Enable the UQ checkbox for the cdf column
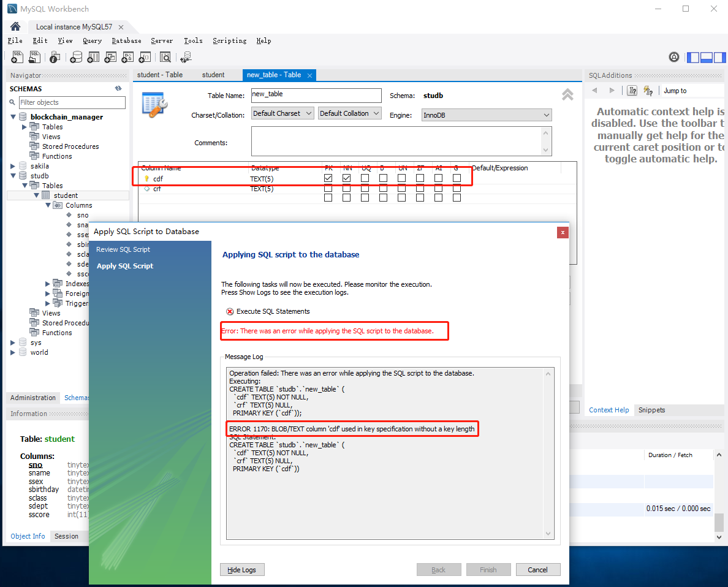Viewport: 728px width, 587px height. pyautogui.click(x=363, y=178)
